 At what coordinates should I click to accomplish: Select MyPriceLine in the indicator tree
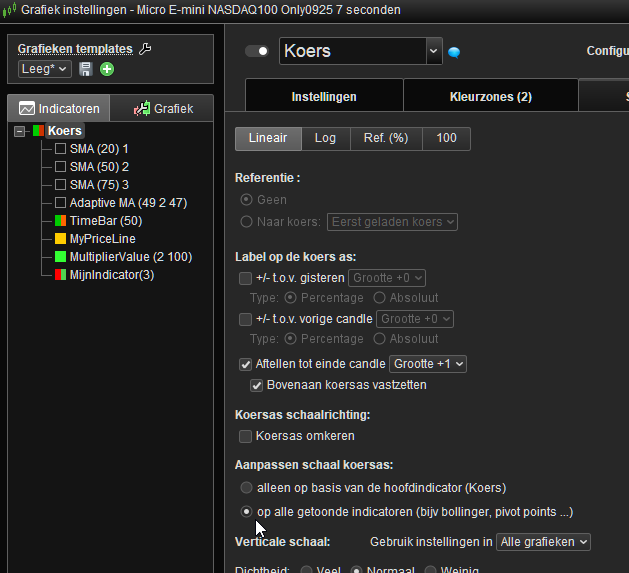103,239
